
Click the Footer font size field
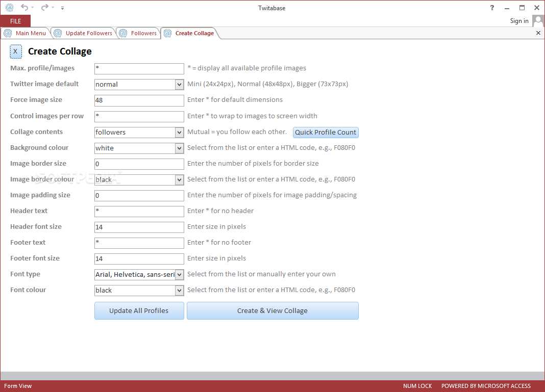(x=139, y=258)
